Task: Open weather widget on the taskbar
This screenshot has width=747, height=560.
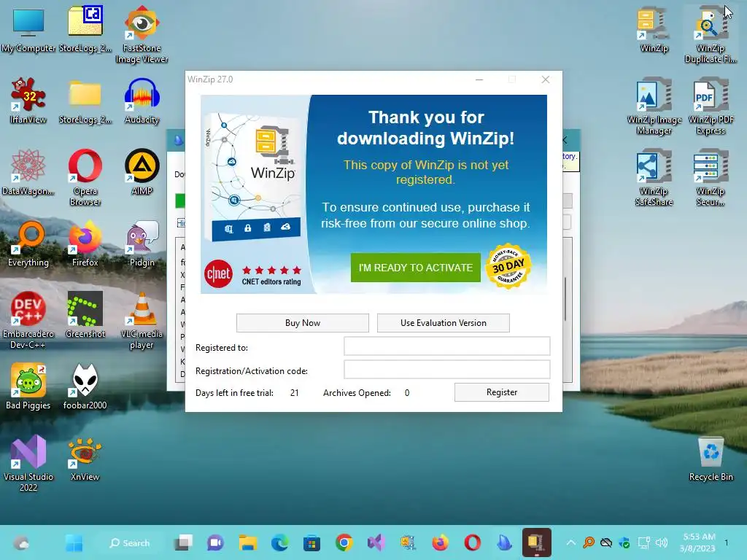Action: coord(21,542)
